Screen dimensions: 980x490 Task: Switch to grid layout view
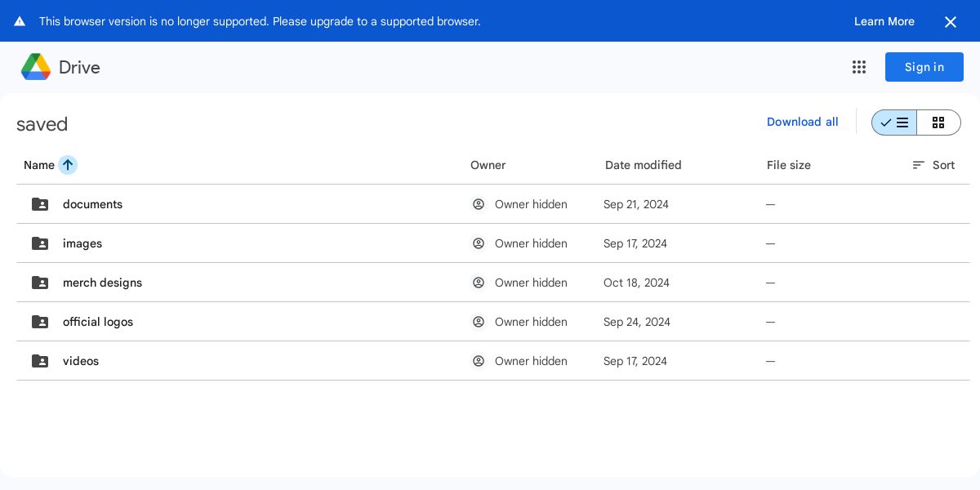pyautogui.click(x=938, y=122)
